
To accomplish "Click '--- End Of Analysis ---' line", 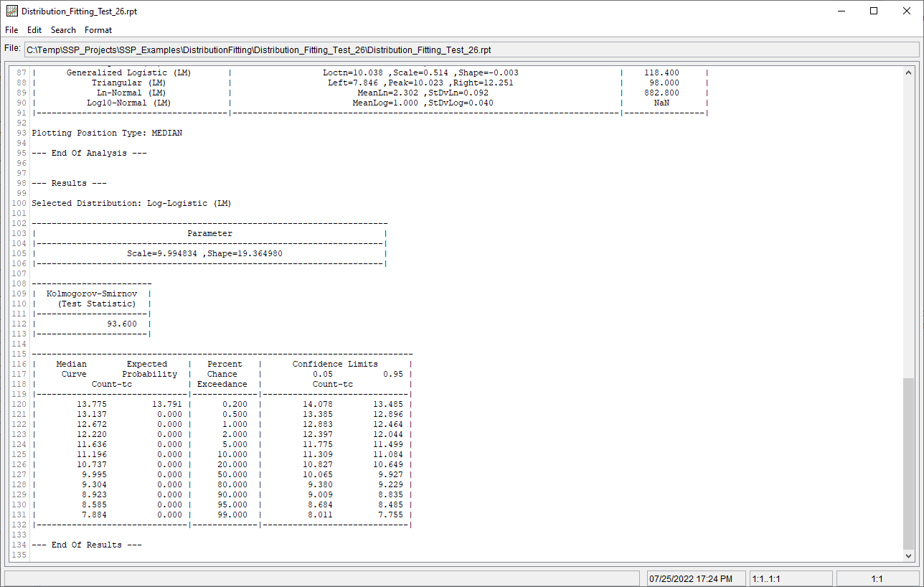I will pos(89,153).
